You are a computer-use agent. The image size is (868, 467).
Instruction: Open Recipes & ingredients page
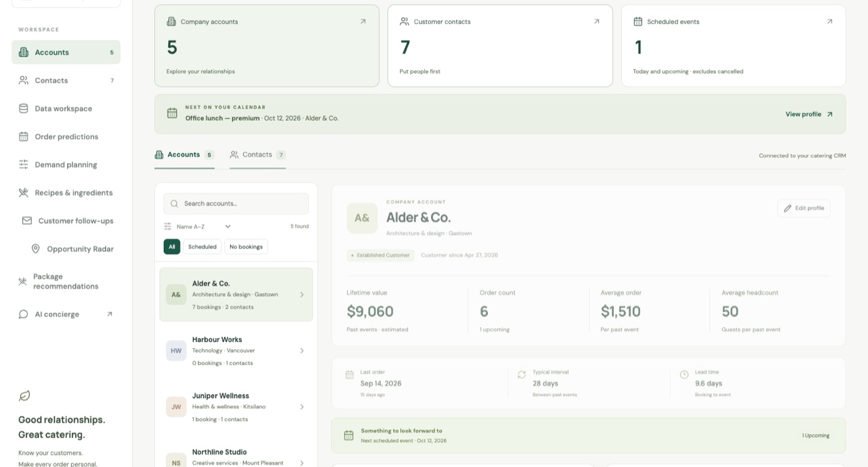(66, 193)
